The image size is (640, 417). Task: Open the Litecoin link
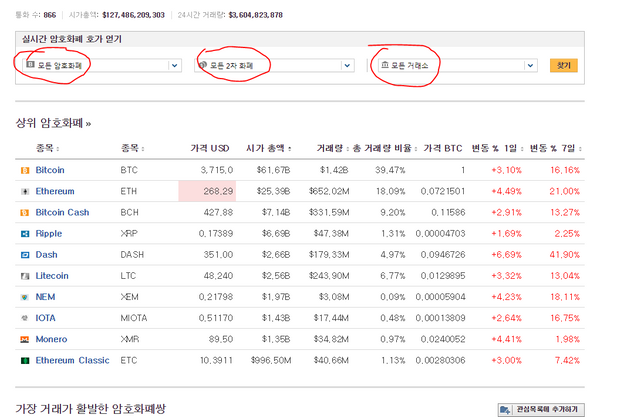(x=52, y=276)
